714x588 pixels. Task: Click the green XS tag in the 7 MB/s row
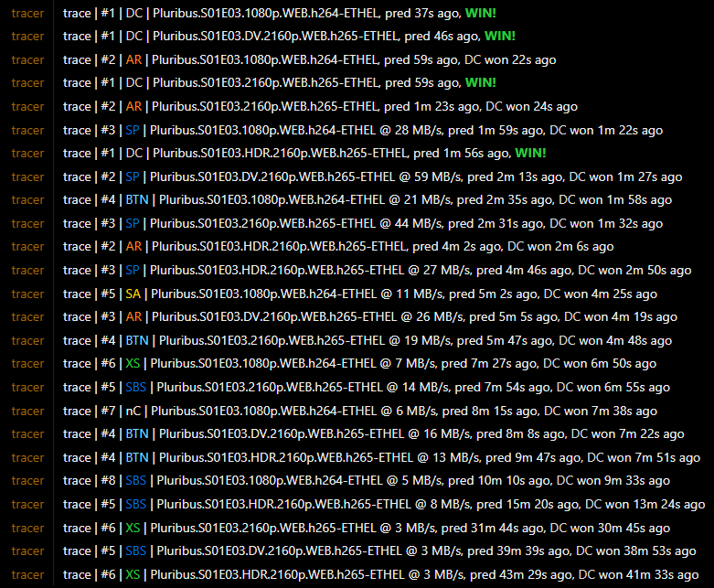coord(133,363)
